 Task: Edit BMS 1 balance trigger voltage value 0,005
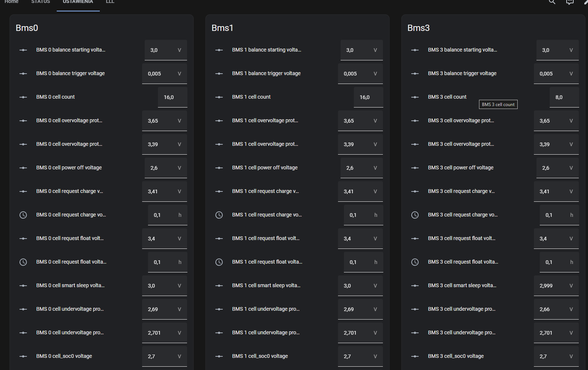click(360, 74)
